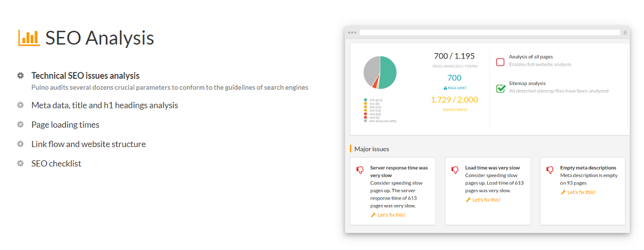Enable the Analysis of all pages checkbox

(x=500, y=62)
